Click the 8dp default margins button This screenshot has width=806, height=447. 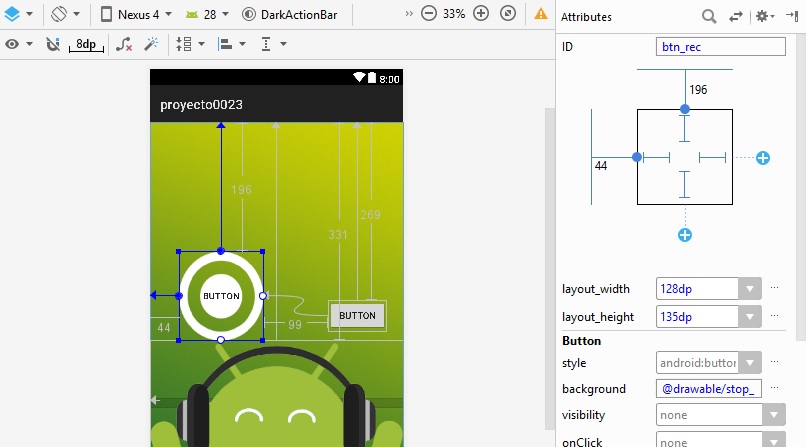[86, 44]
